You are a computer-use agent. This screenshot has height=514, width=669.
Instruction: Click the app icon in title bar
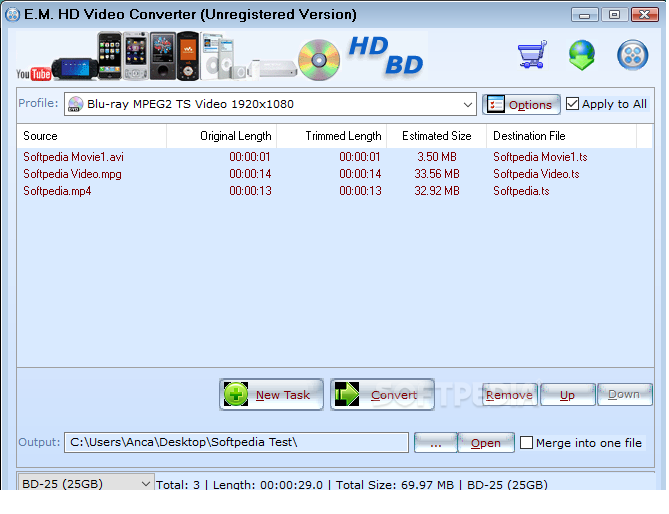pyautogui.click(x=12, y=15)
